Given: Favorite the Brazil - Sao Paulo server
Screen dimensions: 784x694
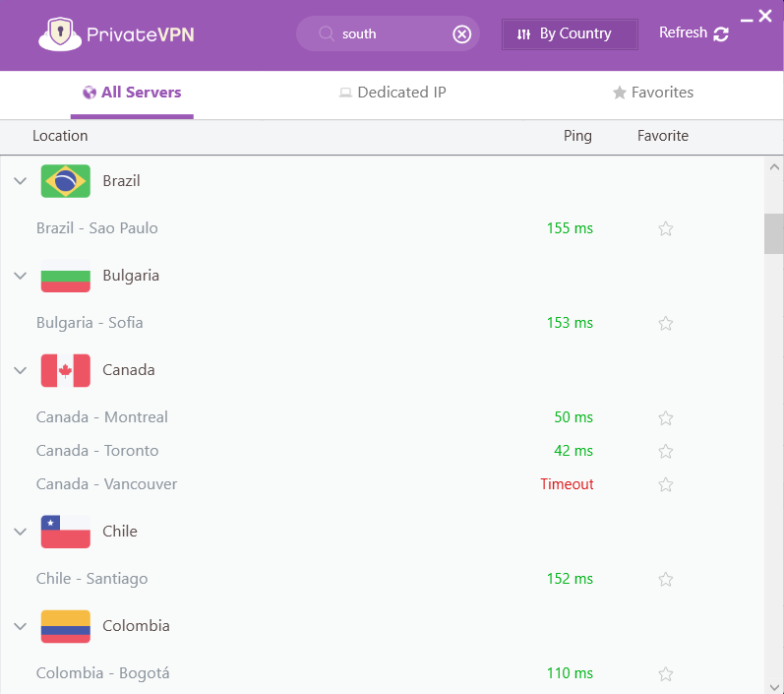Looking at the screenshot, I should [x=666, y=228].
